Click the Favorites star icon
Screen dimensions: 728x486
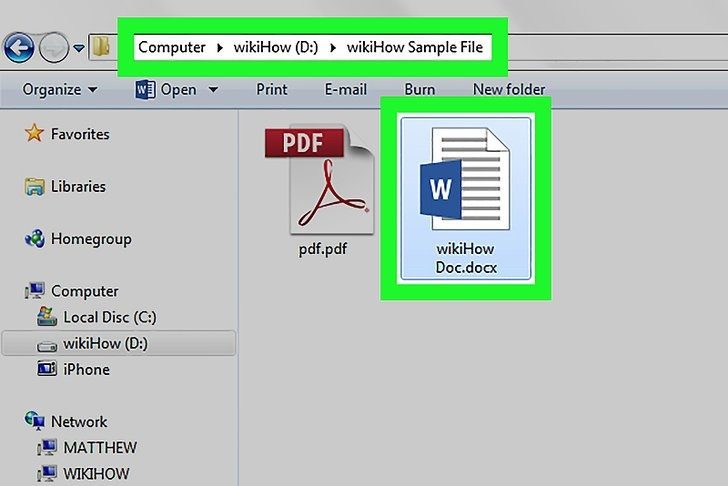[35, 134]
